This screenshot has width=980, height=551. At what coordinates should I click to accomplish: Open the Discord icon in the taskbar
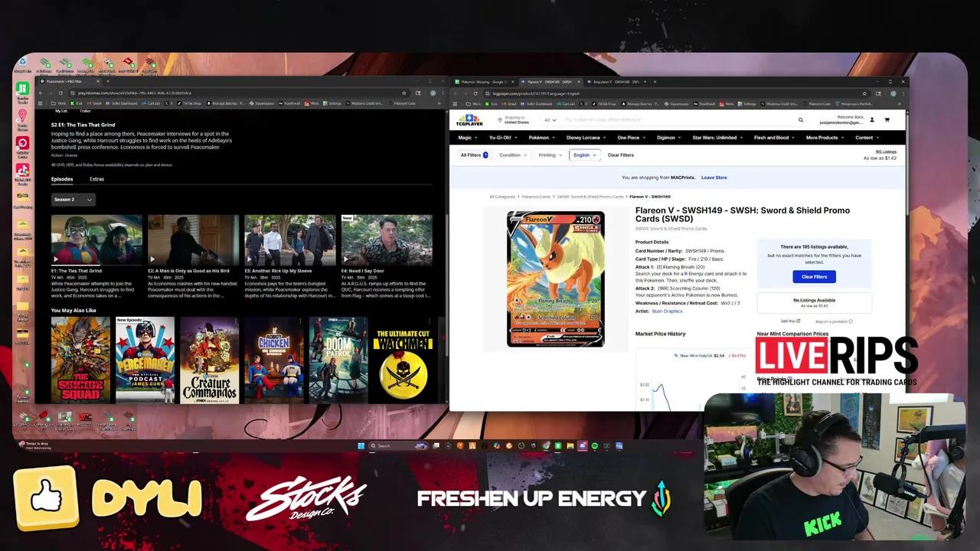[583, 445]
